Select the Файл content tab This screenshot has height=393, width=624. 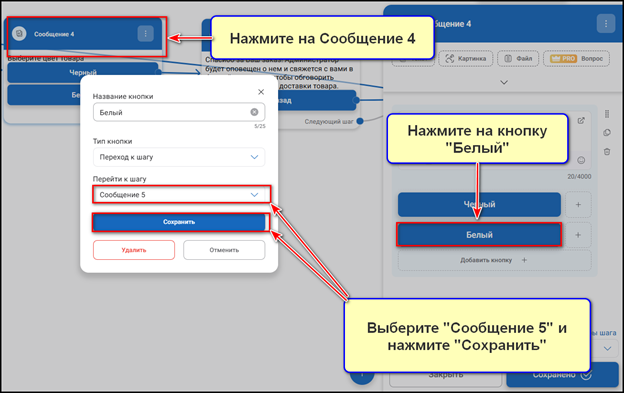tap(518, 58)
